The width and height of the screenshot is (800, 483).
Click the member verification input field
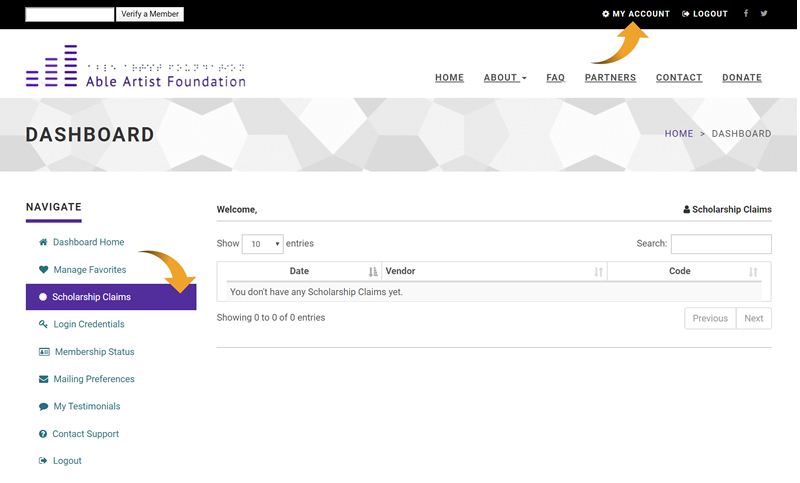coord(70,14)
